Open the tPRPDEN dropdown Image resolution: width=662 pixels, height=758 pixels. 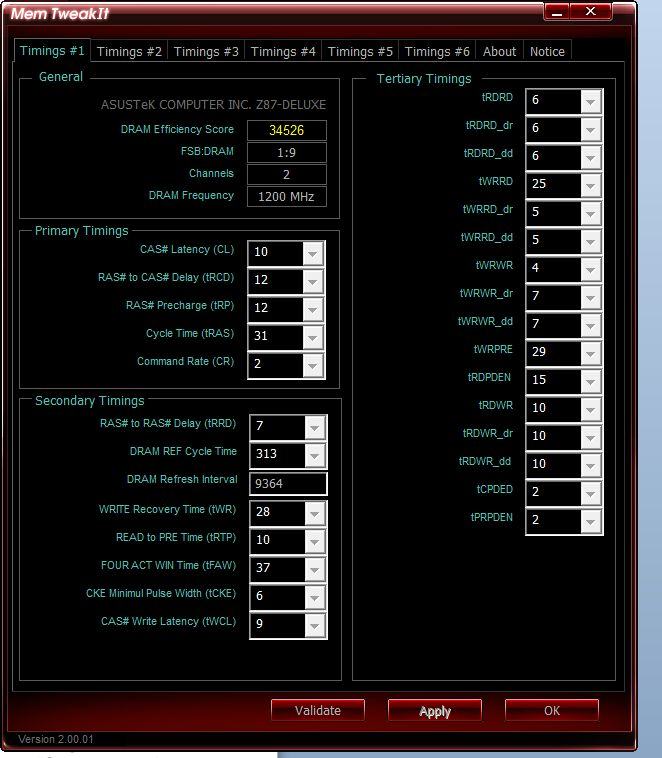(590, 522)
